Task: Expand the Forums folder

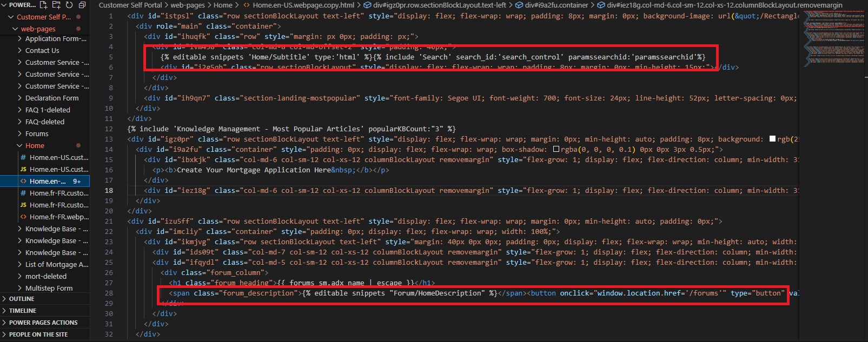Action: tap(37, 134)
